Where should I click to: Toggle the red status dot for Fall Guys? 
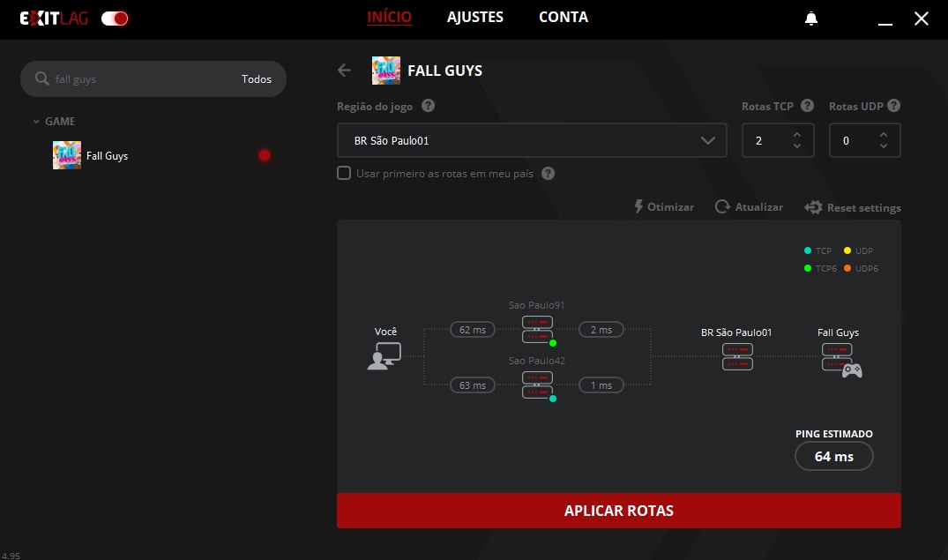264,156
